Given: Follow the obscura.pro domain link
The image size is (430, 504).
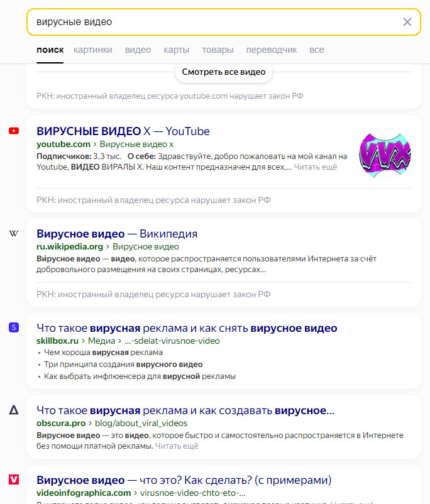Looking at the screenshot, I should pos(61,424).
